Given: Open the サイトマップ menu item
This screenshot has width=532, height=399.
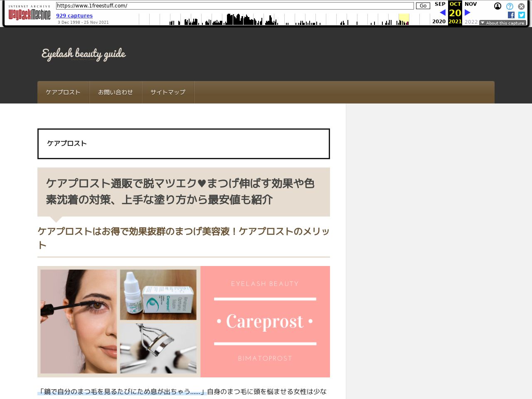Looking at the screenshot, I should (168, 92).
